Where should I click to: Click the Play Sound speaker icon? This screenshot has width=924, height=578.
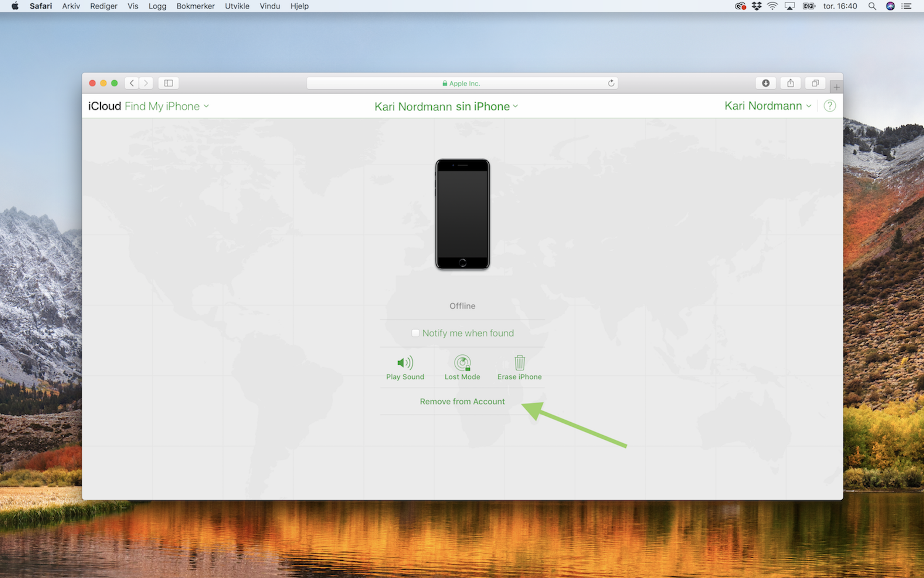click(x=405, y=362)
